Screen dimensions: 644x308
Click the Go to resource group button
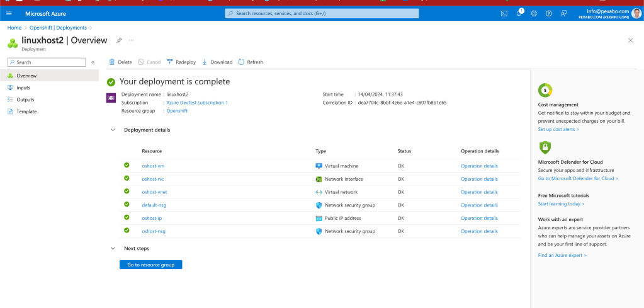[150, 265]
